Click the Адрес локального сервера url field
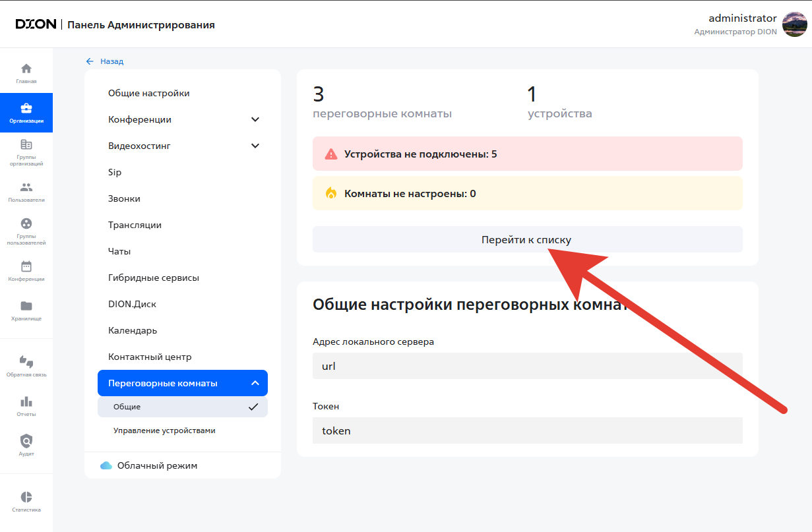812x532 pixels. (x=527, y=366)
